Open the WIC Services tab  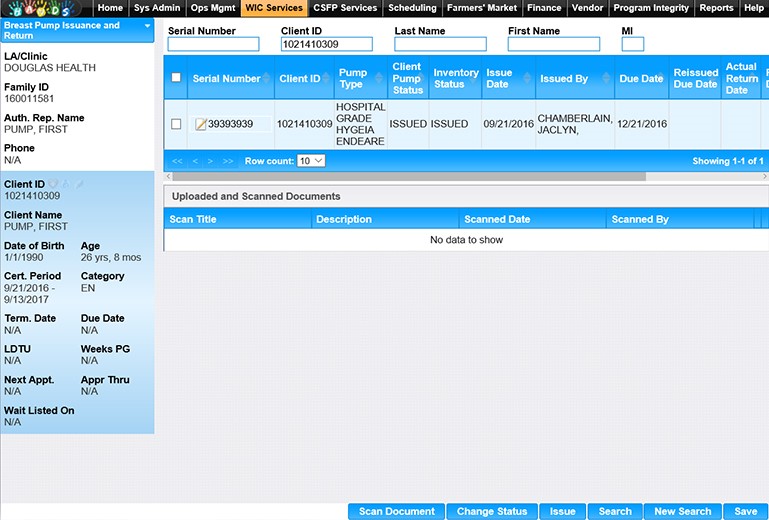273,8
